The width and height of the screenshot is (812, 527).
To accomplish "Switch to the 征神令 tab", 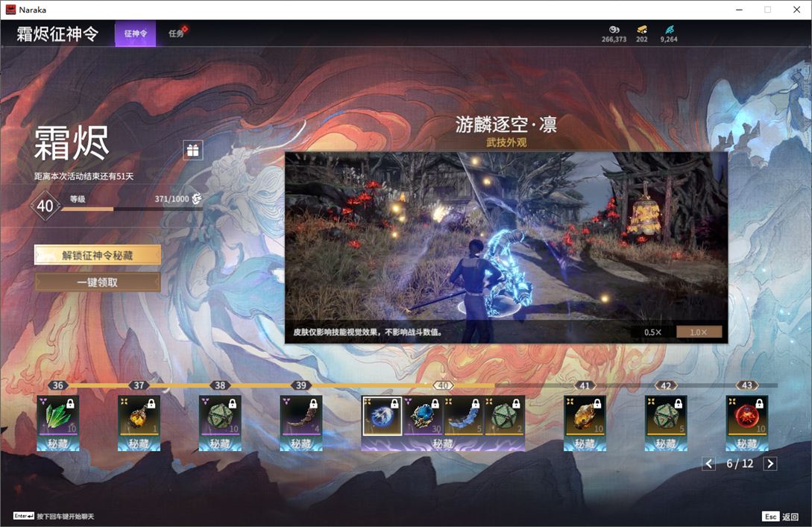I will 135,34.
